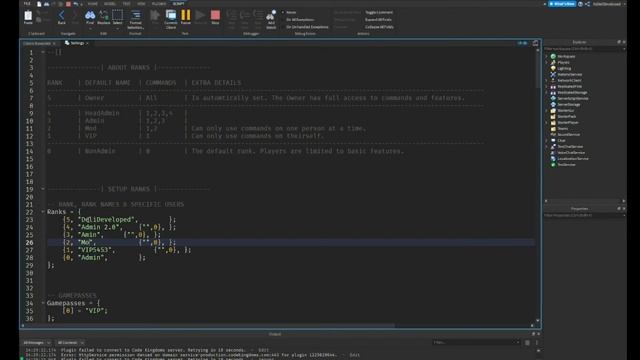Image resolution: width=640 pixels, height=360 pixels.
Task: Open Find with the binoculars icon
Action: tap(90, 16)
